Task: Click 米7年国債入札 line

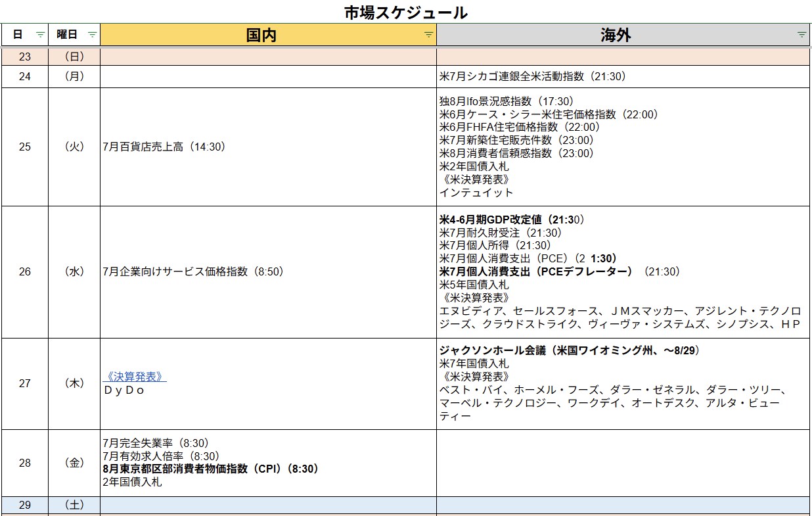Action: (x=474, y=364)
